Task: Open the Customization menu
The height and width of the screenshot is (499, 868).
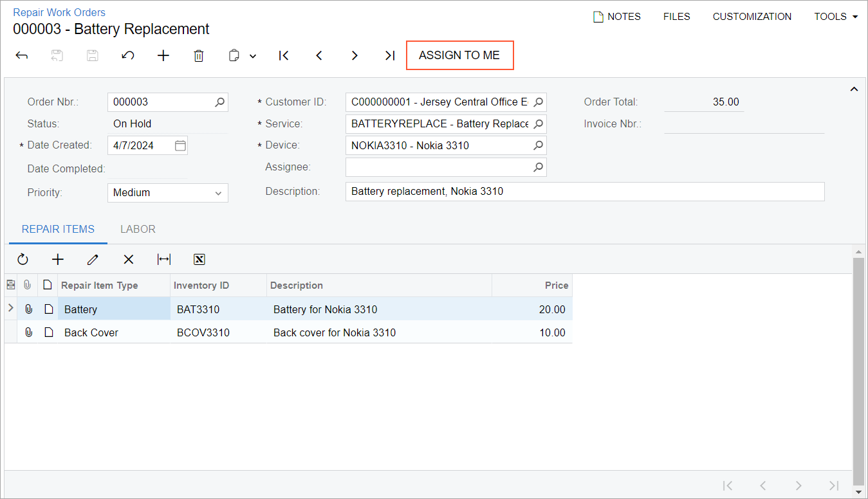Action: pos(752,17)
